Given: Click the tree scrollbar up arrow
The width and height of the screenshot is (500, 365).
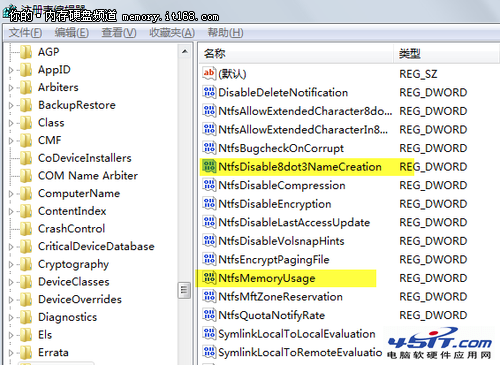Looking at the screenshot, I should tap(184, 52).
